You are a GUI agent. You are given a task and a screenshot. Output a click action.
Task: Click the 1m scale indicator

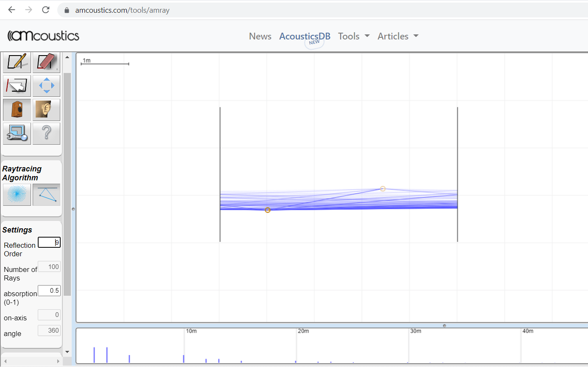click(105, 62)
